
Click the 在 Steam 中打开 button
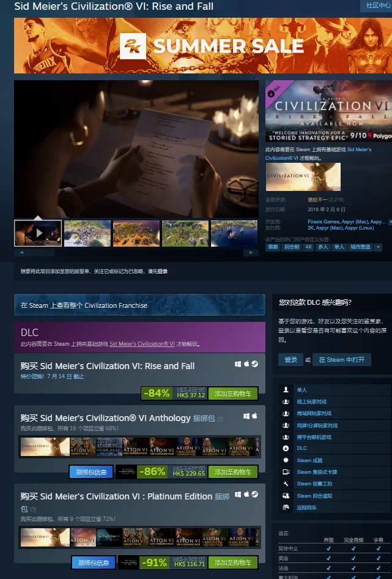(342, 360)
